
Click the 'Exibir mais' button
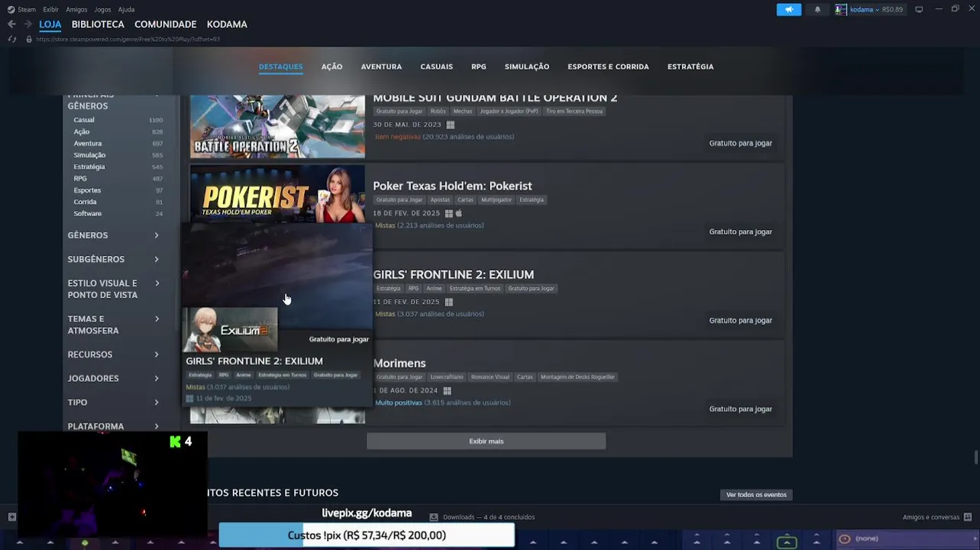point(486,441)
